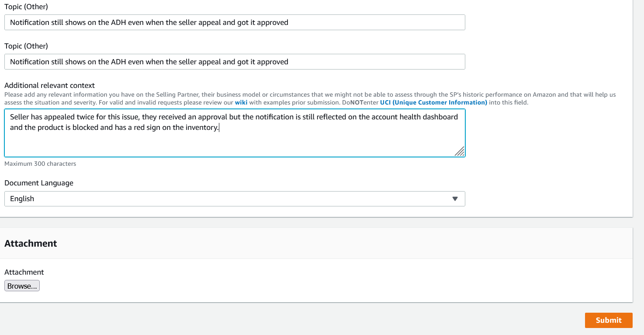Click the second Topic (Other) label
This screenshot has width=644, height=335.
26,46
